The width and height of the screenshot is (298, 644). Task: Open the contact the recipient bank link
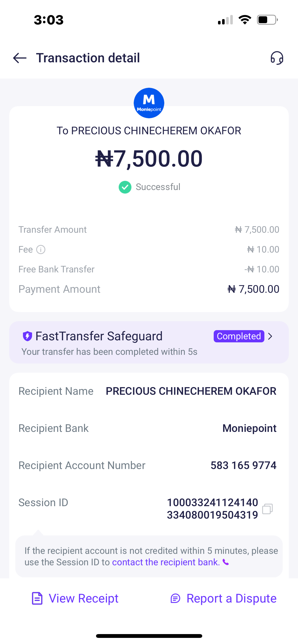(x=166, y=562)
